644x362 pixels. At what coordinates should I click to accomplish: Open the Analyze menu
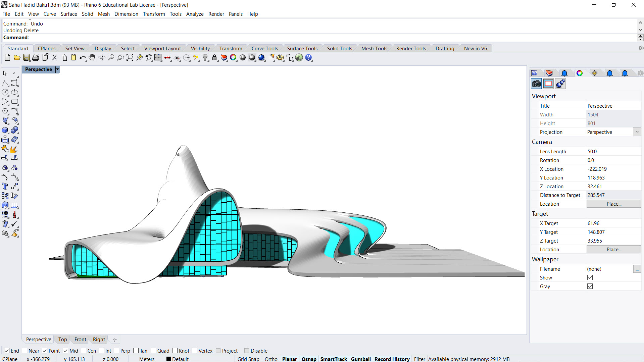pyautogui.click(x=195, y=14)
